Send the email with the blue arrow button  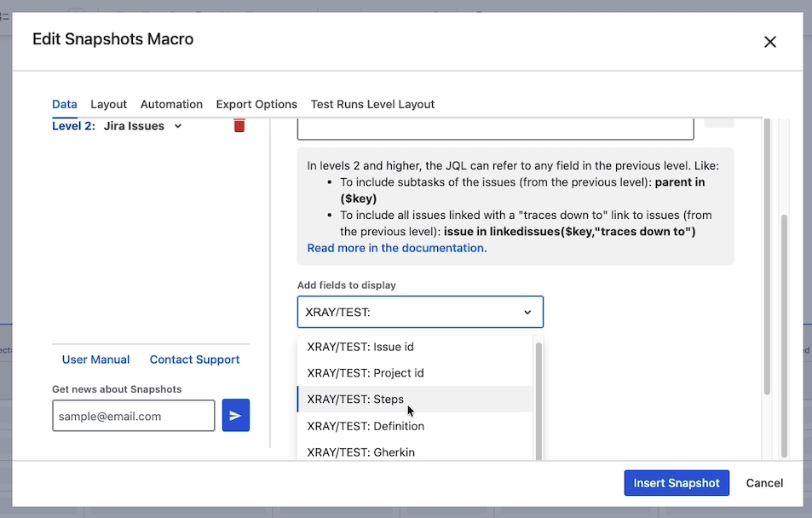[236, 415]
